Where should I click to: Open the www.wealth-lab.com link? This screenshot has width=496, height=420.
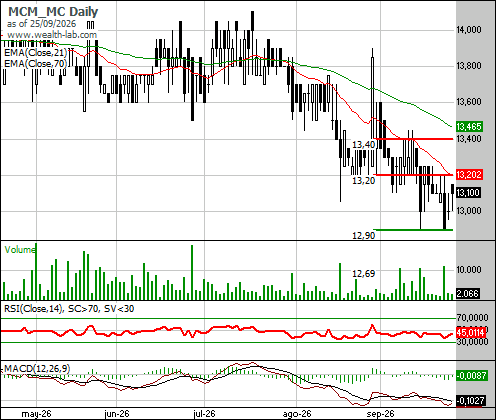tap(52, 35)
